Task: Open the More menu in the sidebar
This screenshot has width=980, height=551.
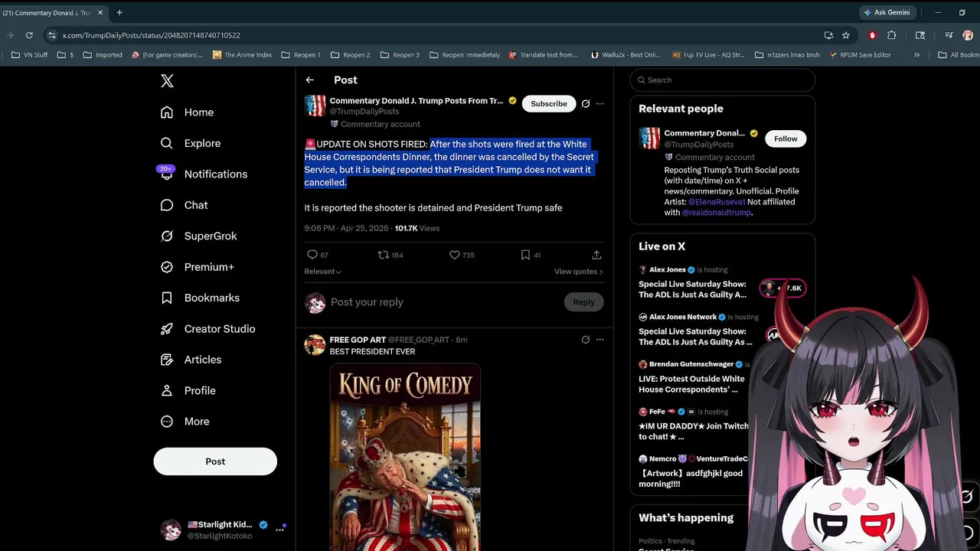Action: 185,422
